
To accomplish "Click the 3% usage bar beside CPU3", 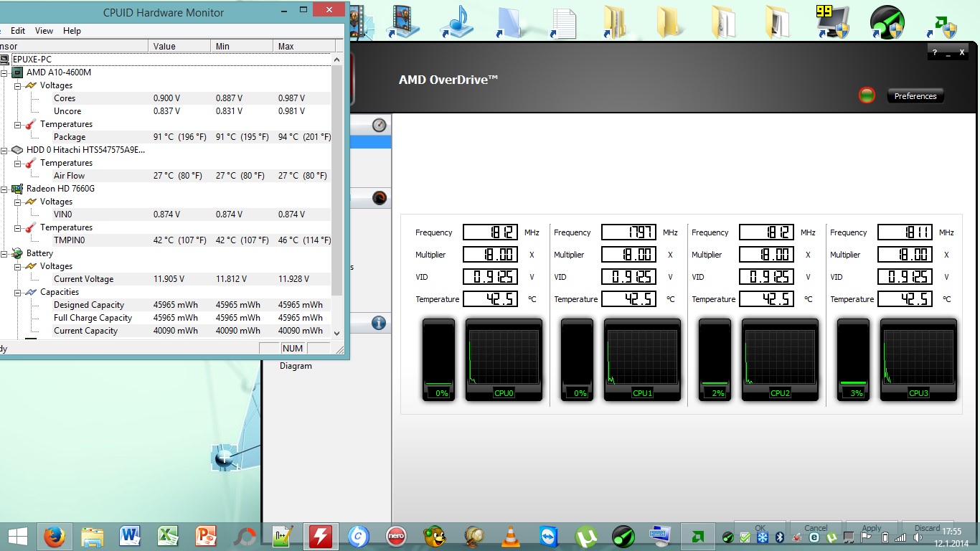I will [x=854, y=359].
